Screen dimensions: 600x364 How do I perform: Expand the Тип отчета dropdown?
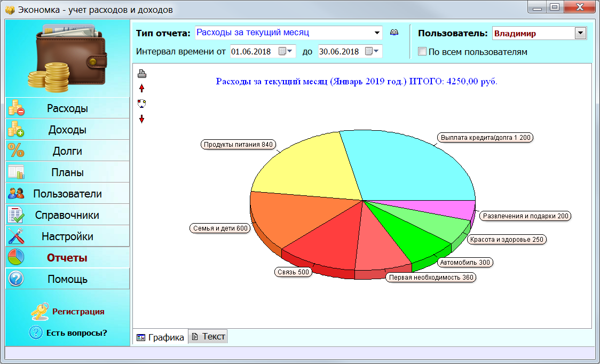point(377,33)
